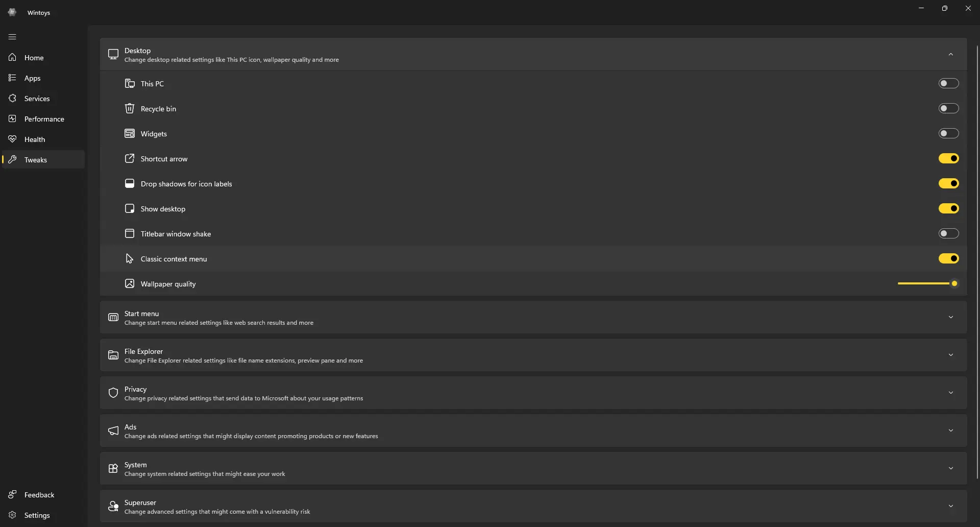Open the Home page label
The height and width of the screenshot is (527, 980).
click(34, 58)
